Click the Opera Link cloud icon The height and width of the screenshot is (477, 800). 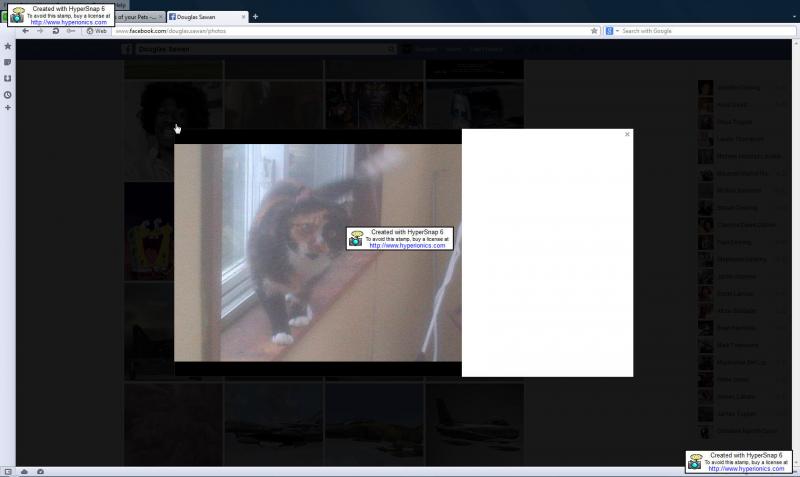(24, 472)
